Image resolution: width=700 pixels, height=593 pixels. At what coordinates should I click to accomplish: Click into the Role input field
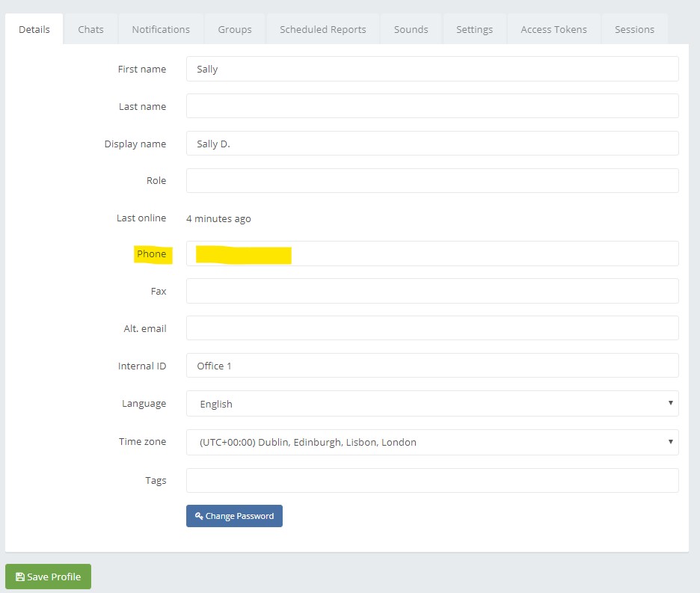(x=432, y=181)
